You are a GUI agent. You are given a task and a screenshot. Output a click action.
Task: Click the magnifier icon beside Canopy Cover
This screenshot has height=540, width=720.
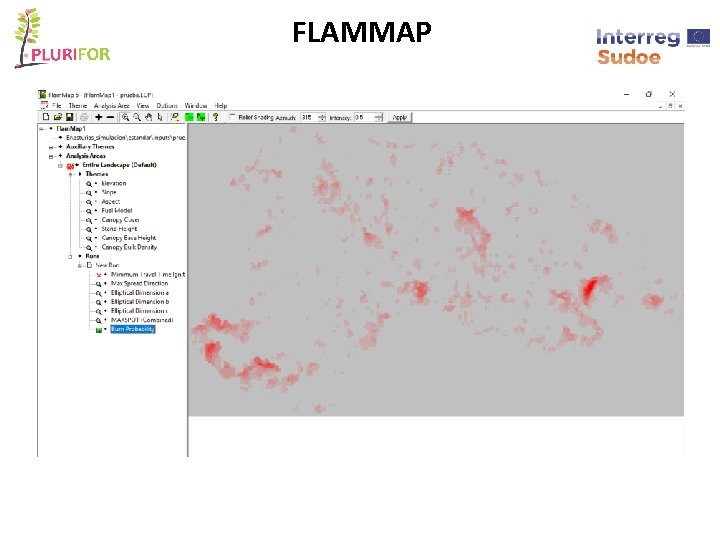coord(89,220)
